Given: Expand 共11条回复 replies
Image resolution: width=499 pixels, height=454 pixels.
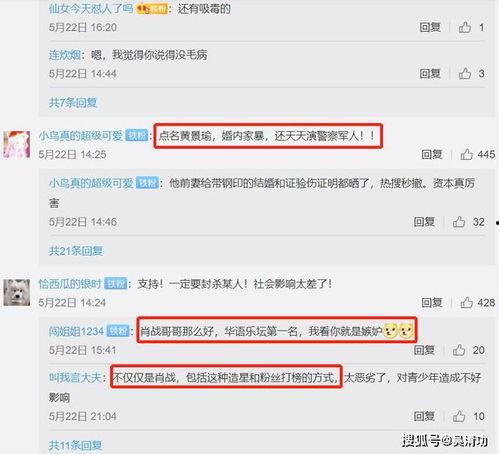Looking at the screenshot, I should click(75, 445).
